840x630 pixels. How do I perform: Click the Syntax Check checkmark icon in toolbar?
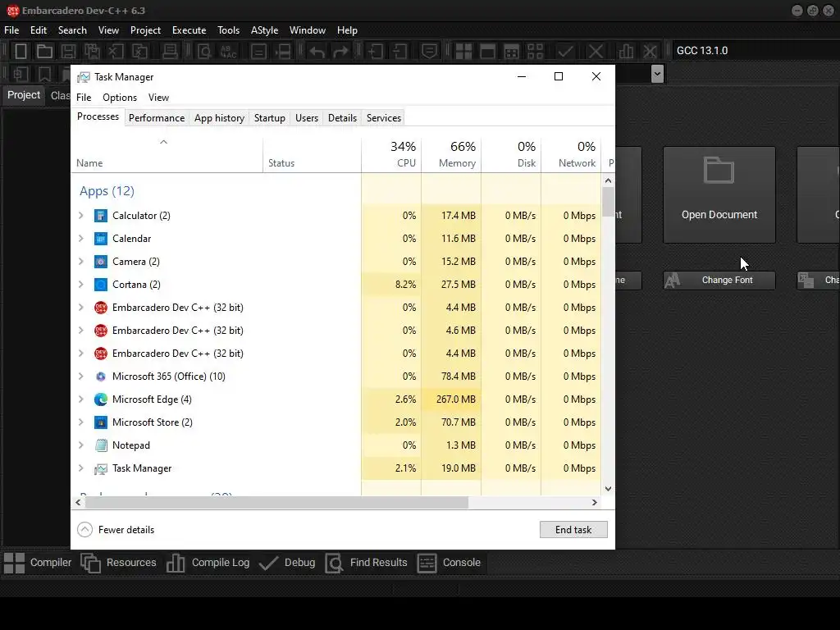click(565, 52)
